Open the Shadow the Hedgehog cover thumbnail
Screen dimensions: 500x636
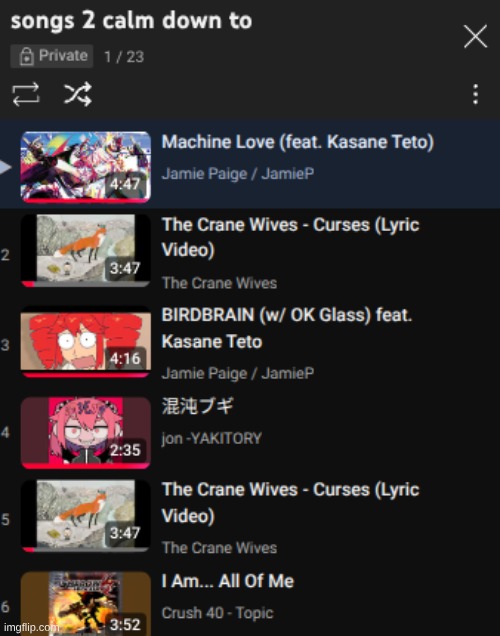[86, 604]
